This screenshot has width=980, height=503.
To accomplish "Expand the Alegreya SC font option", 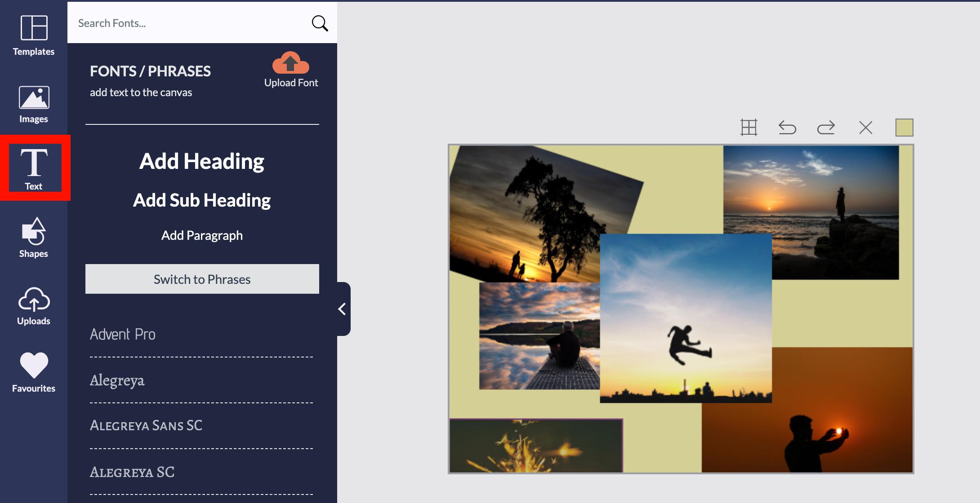I will click(132, 470).
